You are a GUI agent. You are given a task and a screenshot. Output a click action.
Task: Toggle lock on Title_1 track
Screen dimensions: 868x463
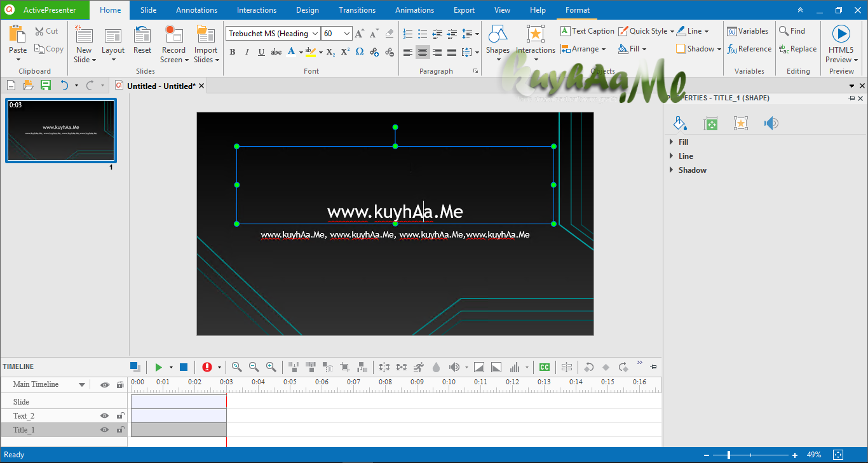[x=120, y=430]
